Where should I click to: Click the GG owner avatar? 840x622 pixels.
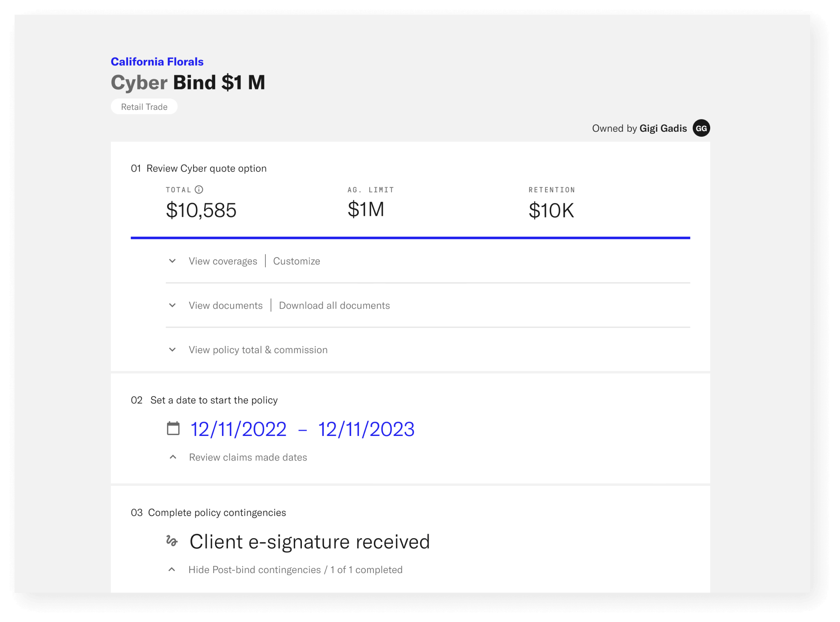(x=701, y=128)
